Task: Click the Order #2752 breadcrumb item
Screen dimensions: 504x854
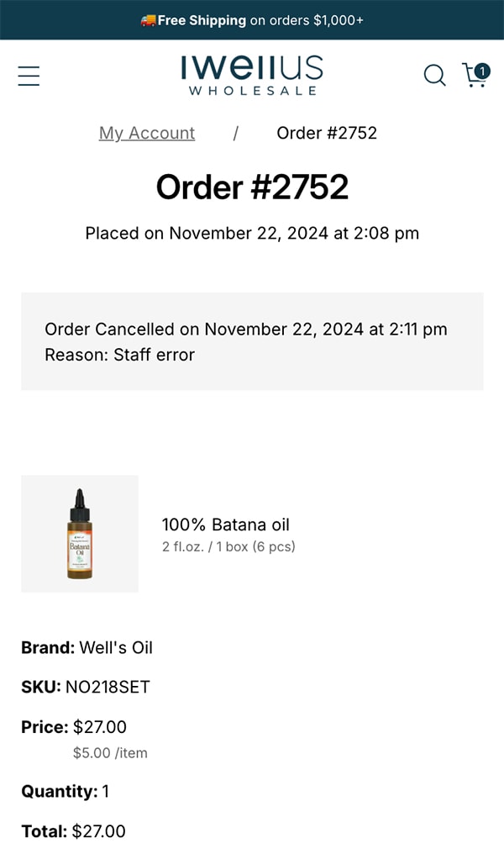Action: tap(327, 133)
